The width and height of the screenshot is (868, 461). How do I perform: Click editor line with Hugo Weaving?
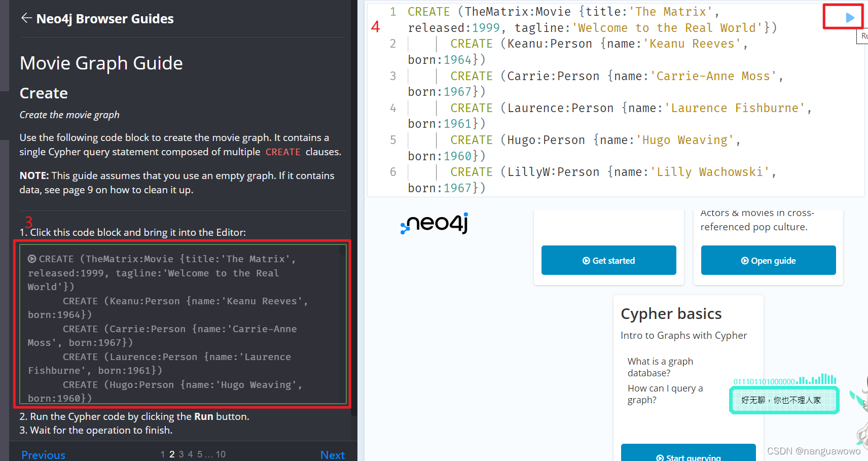point(574,148)
